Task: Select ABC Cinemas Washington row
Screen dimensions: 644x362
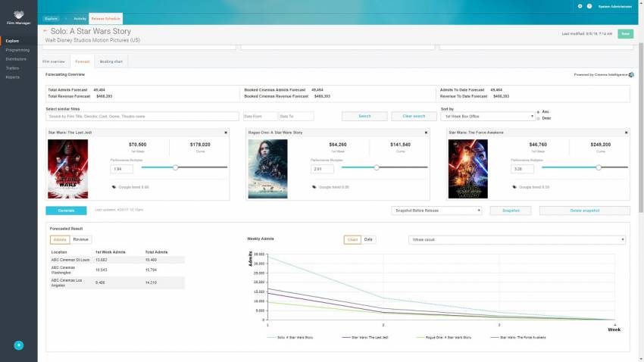Action: pyautogui.click(x=117, y=270)
